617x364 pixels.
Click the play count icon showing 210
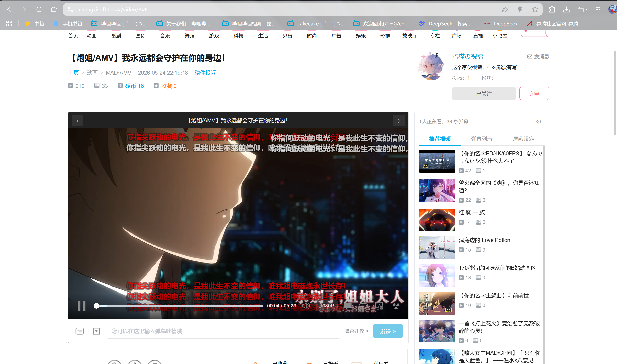click(71, 86)
